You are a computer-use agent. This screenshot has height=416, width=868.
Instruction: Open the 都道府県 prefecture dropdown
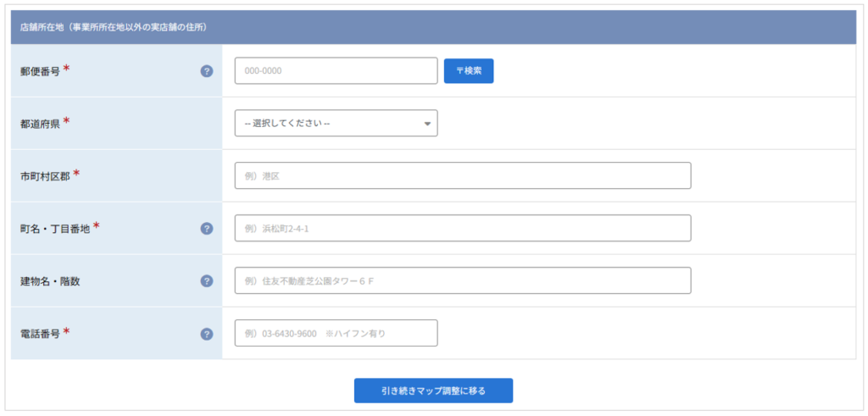pos(336,124)
